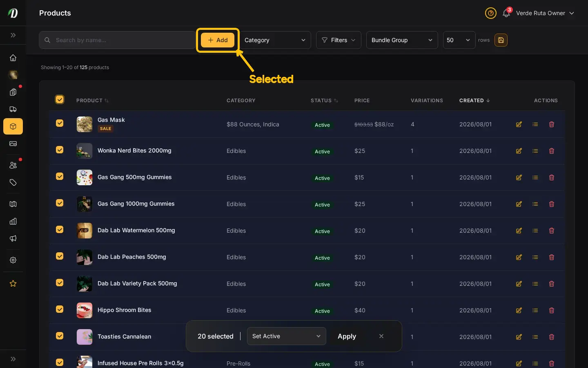
Task: Expand sidebar using bottom double-chevron
Action: click(13, 359)
